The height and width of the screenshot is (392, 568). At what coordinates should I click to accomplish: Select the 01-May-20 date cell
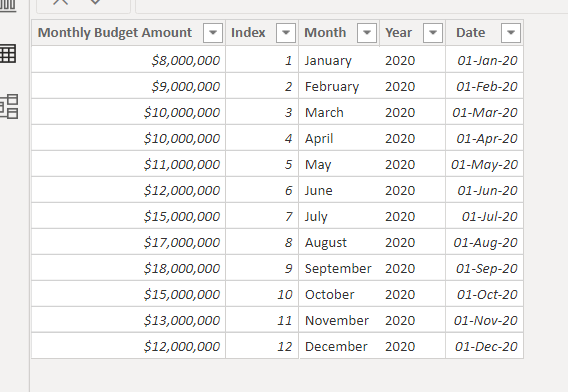point(484,164)
